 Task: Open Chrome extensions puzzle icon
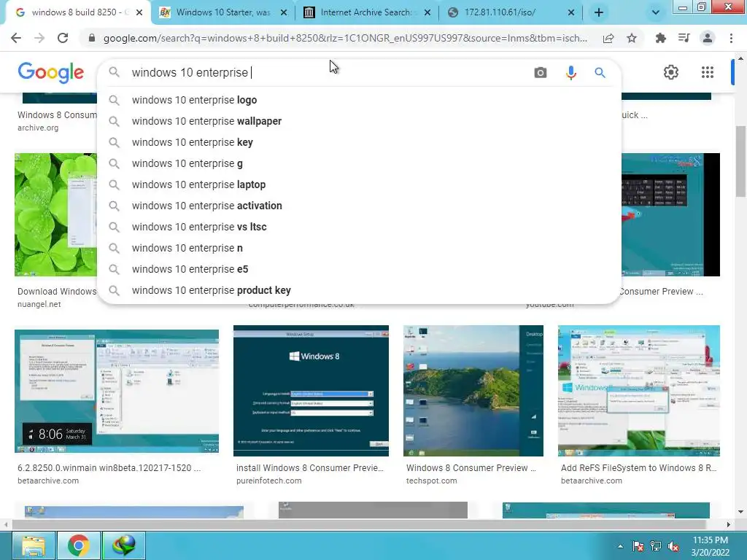660,38
